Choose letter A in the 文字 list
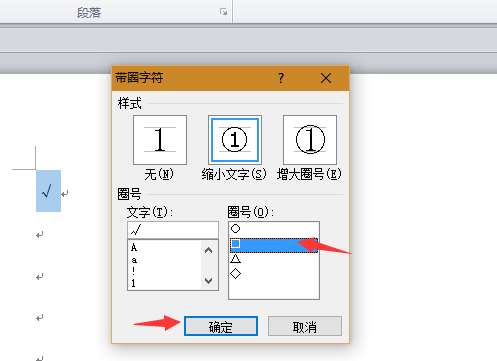 tap(134, 248)
